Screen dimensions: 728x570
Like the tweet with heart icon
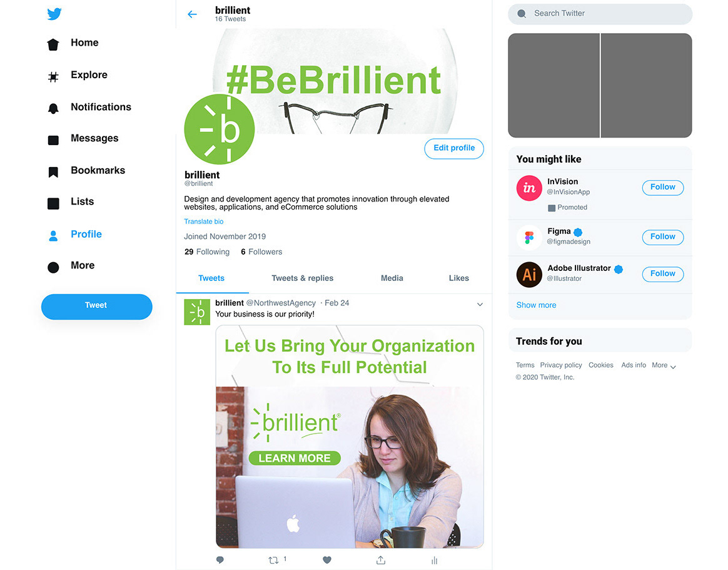327,560
